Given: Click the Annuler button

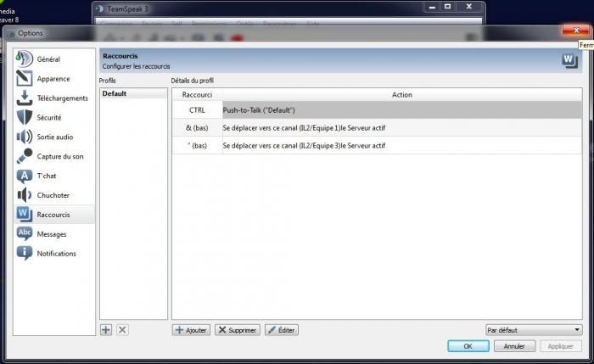Looking at the screenshot, I should point(514,346).
